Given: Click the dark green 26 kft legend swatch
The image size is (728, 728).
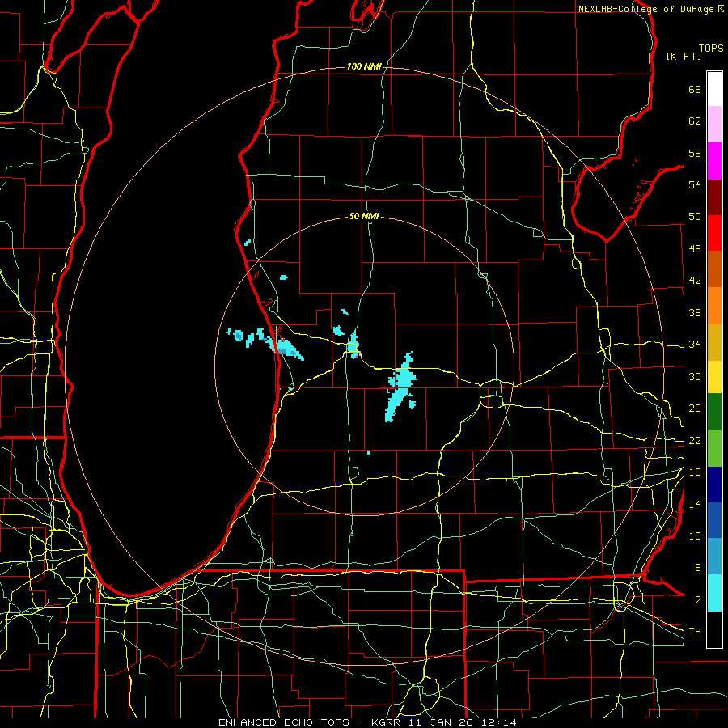Looking at the screenshot, I should click(x=714, y=412).
